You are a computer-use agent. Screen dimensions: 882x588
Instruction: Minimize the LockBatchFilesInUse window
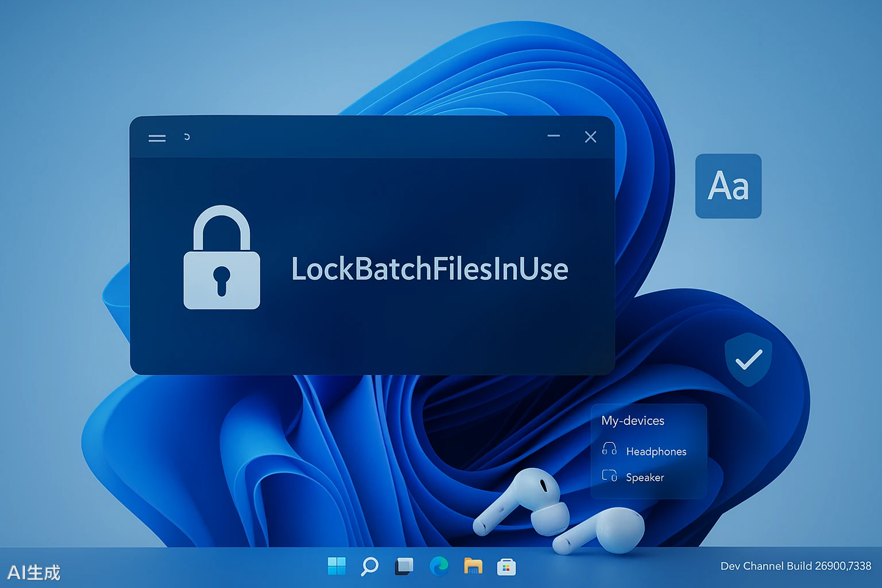[x=554, y=136]
